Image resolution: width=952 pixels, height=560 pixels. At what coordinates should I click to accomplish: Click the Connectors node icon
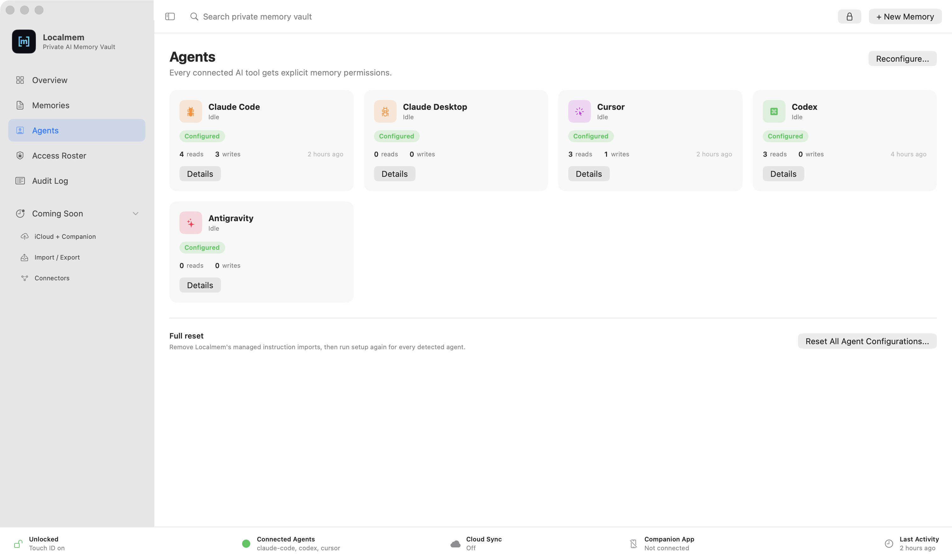pos(25,278)
